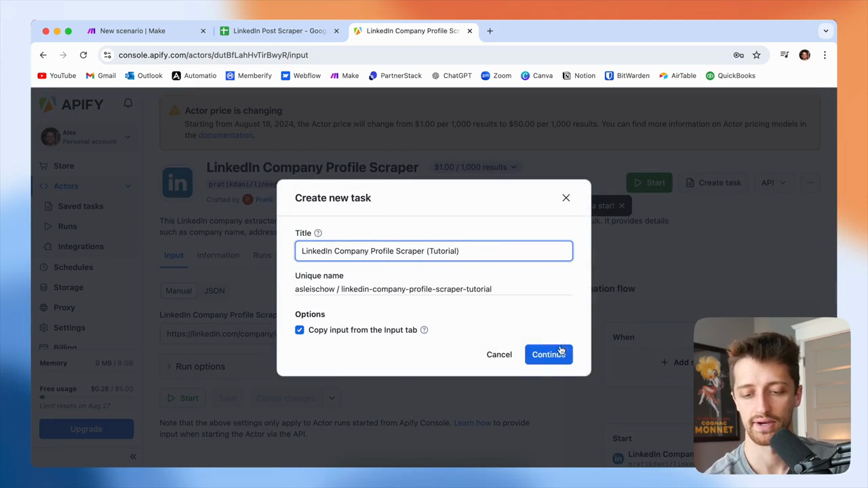This screenshot has height=488, width=868.
Task: Open the Automatio bookmark
Action: (x=194, y=76)
